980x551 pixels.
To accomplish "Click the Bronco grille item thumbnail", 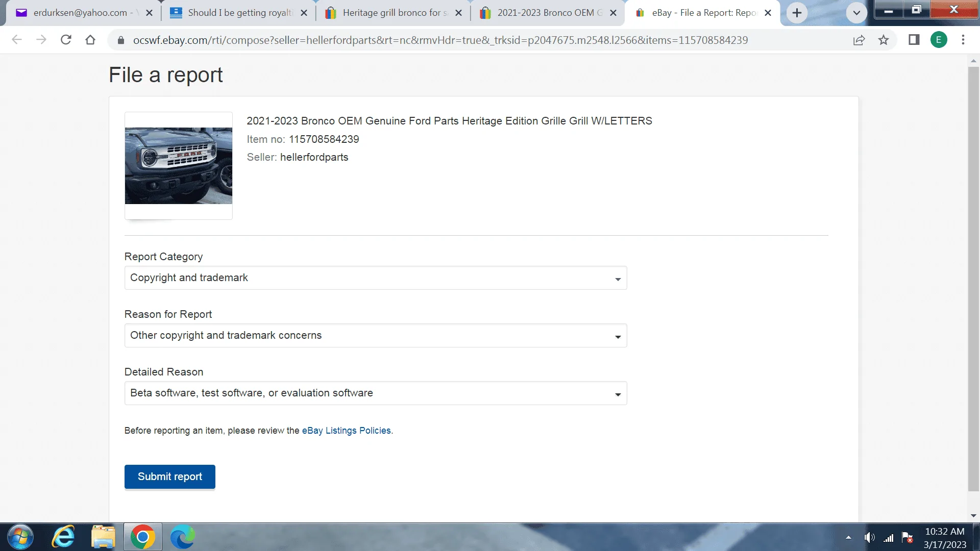I will click(x=179, y=166).
